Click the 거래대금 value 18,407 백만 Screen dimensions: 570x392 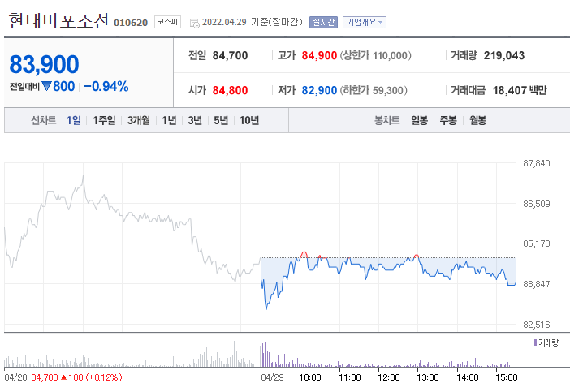(520, 90)
